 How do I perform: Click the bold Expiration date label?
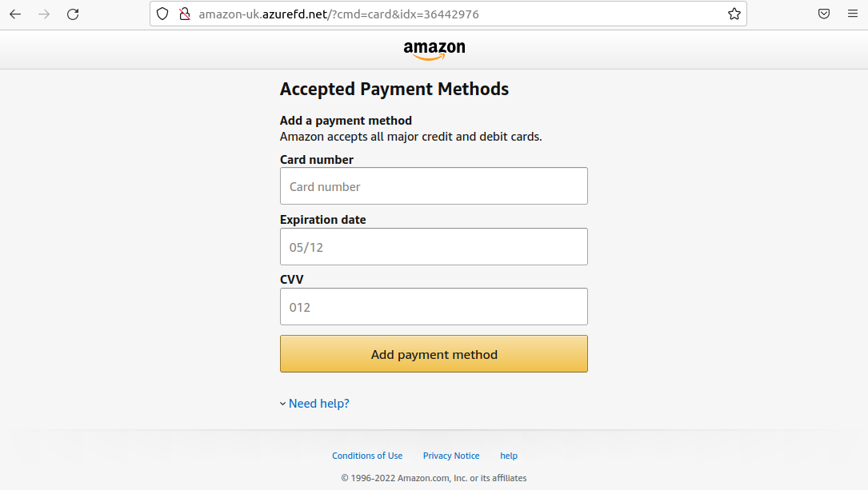tap(323, 220)
